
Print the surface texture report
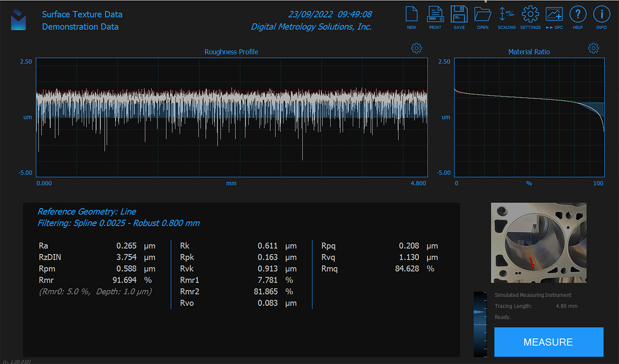tap(435, 17)
